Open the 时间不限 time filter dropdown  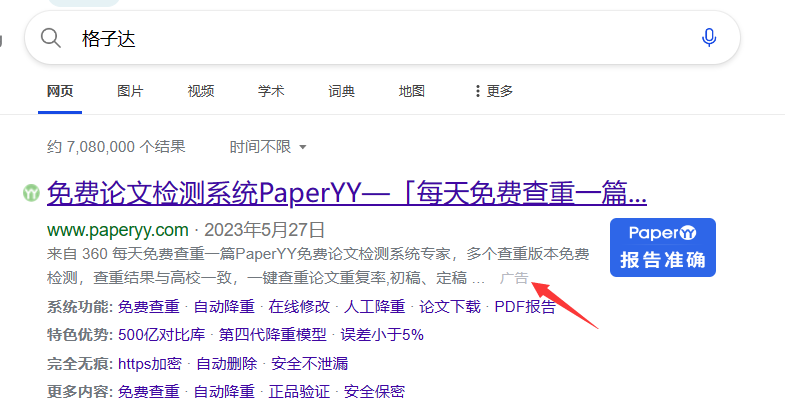[268, 147]
